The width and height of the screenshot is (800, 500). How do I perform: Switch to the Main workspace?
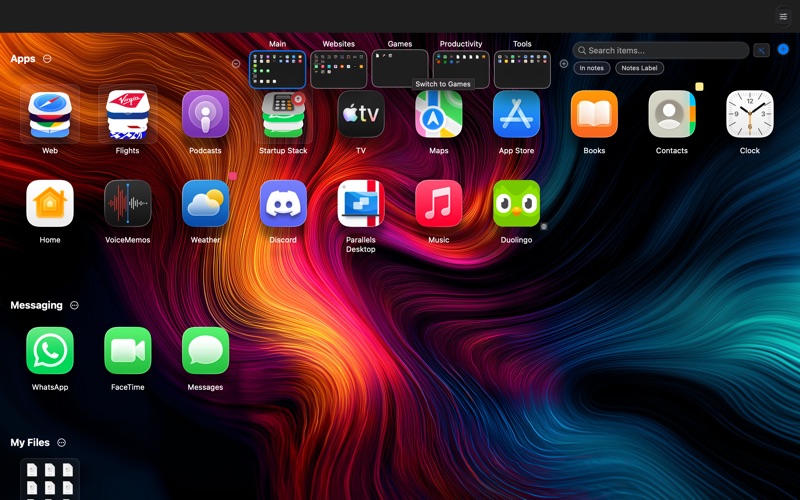278,69
